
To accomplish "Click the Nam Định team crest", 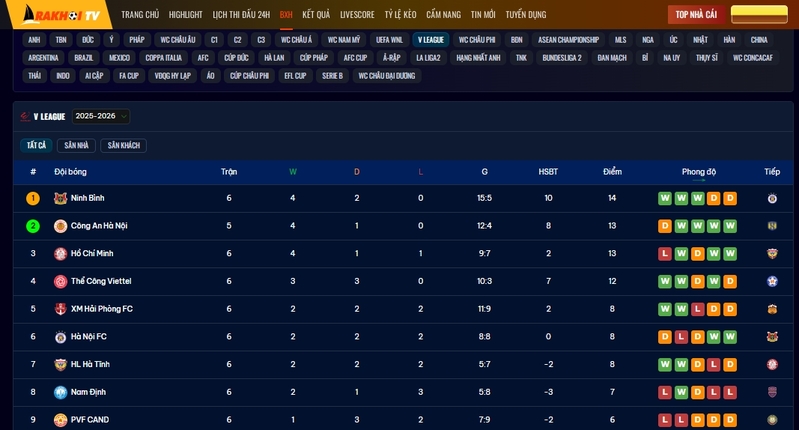I will [x=60, y=392].
